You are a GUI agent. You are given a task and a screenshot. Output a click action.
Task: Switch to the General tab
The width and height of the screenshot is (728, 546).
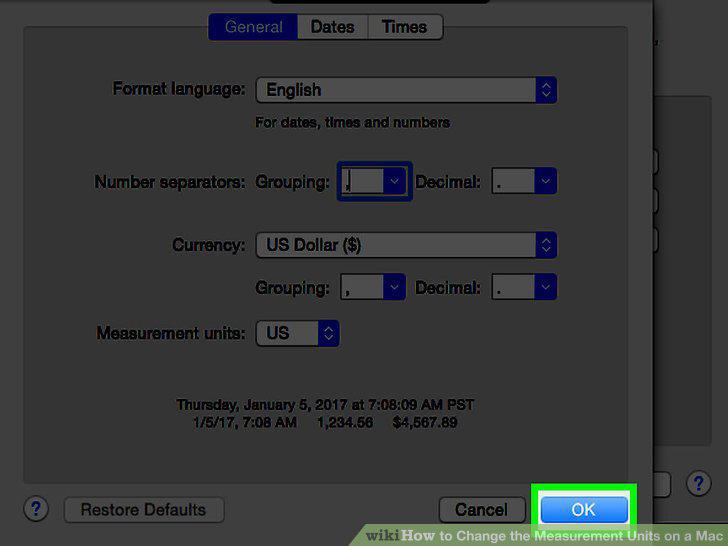coord(253,27)
